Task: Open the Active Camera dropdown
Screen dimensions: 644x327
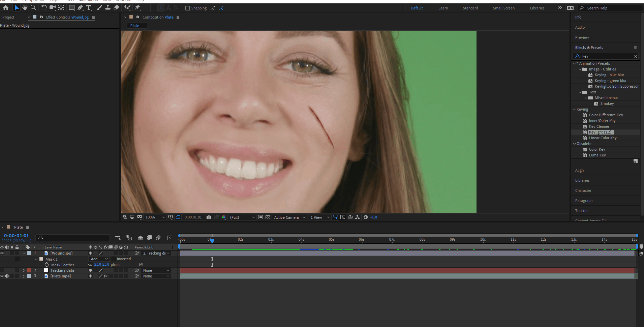Action: tap(289, 217)
